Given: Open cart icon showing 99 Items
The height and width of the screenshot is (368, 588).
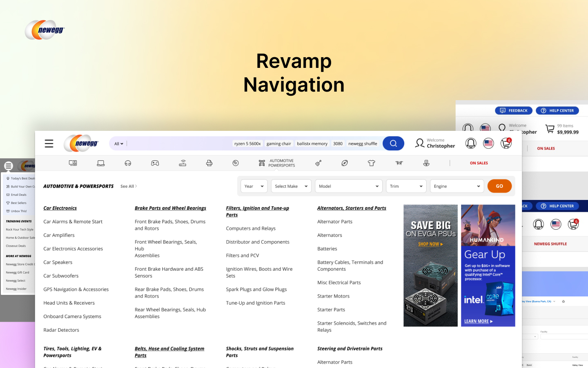Looking at the screenshot, I should (550, 129).
